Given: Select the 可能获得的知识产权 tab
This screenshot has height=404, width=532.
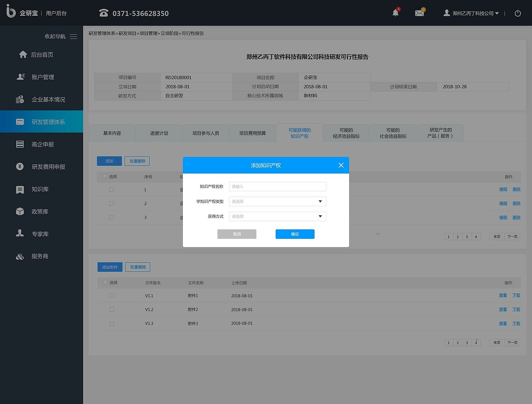Looking at the screenshot, I should pos(300,133).
